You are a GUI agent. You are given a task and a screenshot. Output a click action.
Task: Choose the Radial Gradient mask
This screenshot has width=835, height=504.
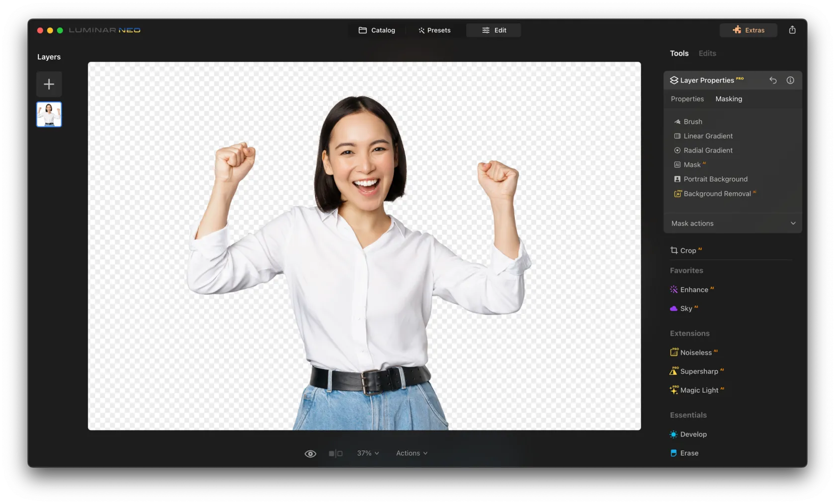(x=707, y=150)
